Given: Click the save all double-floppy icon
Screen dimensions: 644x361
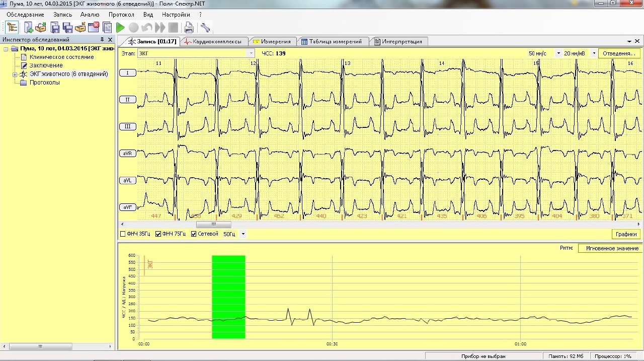Looking at the screenshot, I should tap(67, 27).
